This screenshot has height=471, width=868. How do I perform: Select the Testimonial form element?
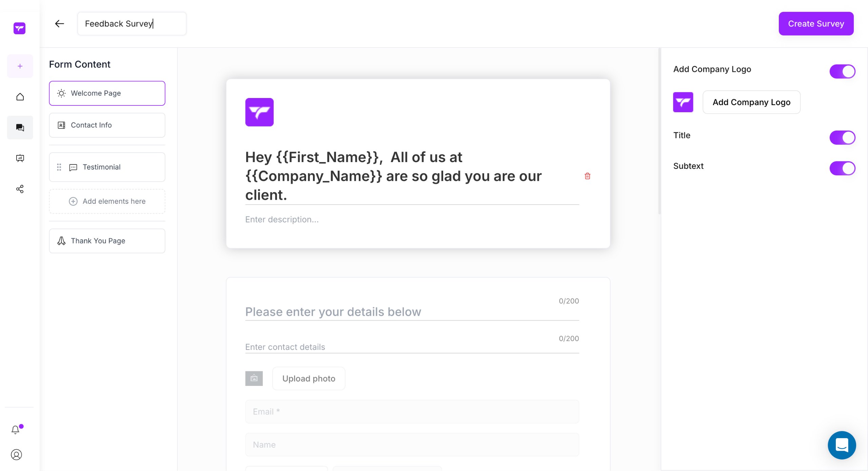pyautogui.click(x=107, y=167)
